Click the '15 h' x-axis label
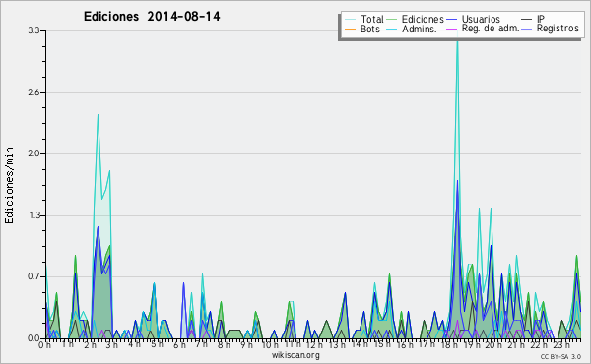Screen dimensions: 591x364 coord(382,344)
